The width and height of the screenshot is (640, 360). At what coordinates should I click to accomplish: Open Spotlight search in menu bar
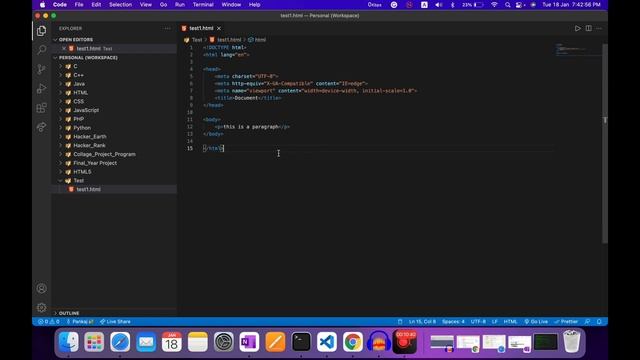click(507, 5)
